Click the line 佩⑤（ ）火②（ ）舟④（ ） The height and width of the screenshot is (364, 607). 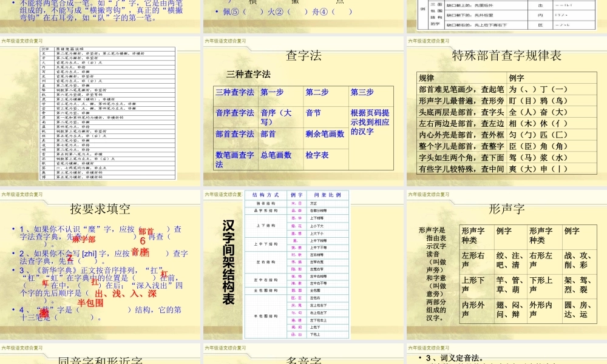[288, 12]
